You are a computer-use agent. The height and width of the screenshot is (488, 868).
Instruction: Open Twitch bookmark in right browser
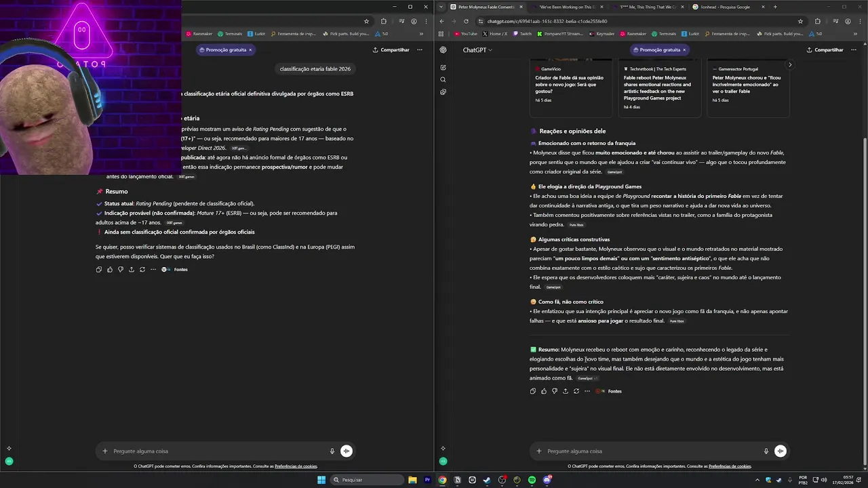(523, 34)
